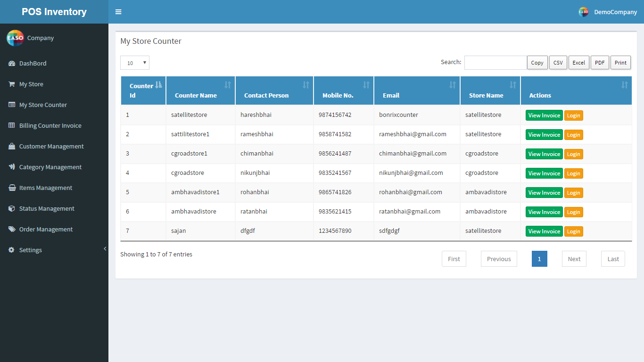
Task: Toggle the hamburger sidebar menu icon
Action: [118, 12]
